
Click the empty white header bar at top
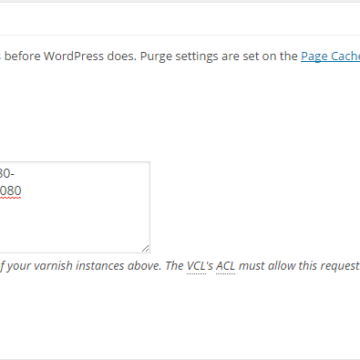tap(180, 19)
